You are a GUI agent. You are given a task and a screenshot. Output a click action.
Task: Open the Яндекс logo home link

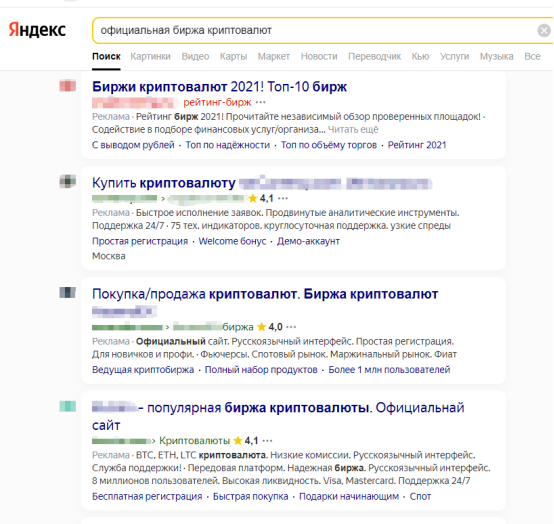(x=37, y=30)
